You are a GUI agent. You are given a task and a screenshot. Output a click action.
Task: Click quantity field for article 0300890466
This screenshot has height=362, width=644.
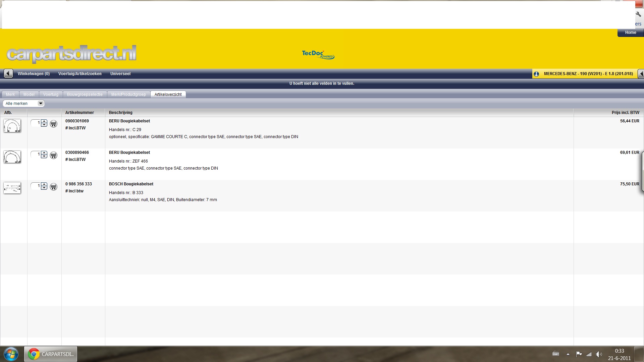point(36,155)
